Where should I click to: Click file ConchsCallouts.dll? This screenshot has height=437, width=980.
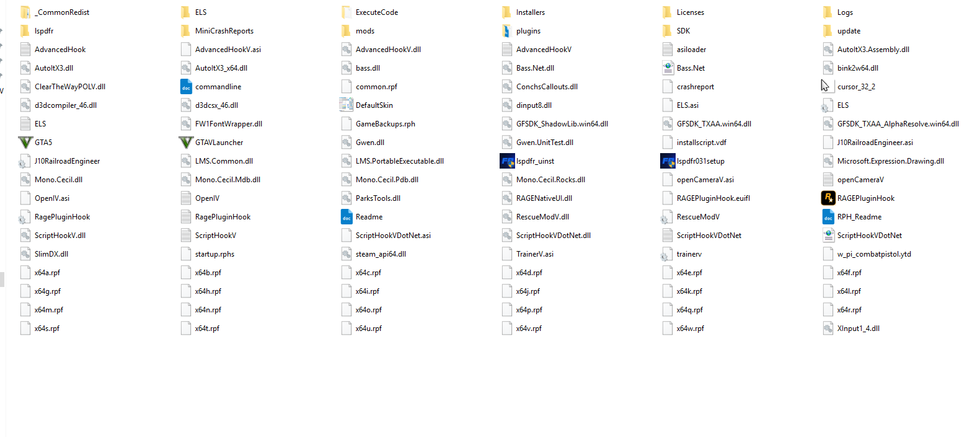547,87
